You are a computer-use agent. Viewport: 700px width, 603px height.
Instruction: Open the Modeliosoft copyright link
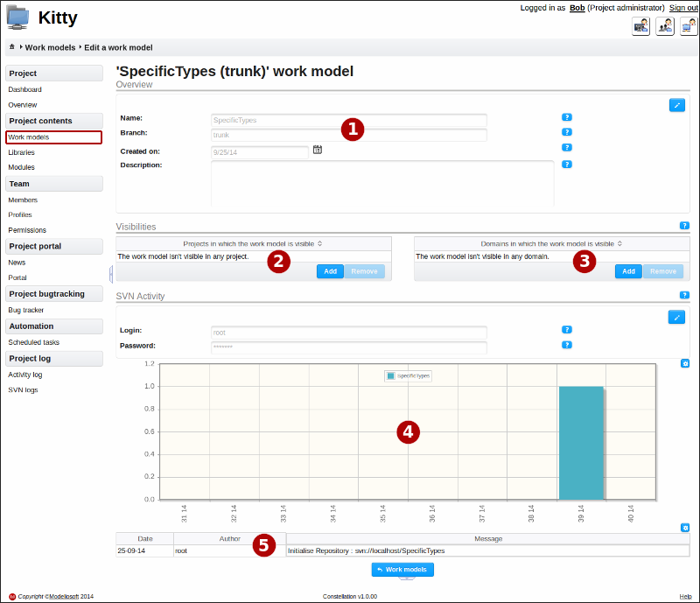click(64, 596)
